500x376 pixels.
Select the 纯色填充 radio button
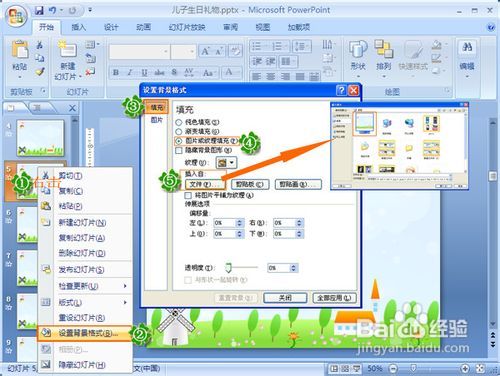click(179, 122)
